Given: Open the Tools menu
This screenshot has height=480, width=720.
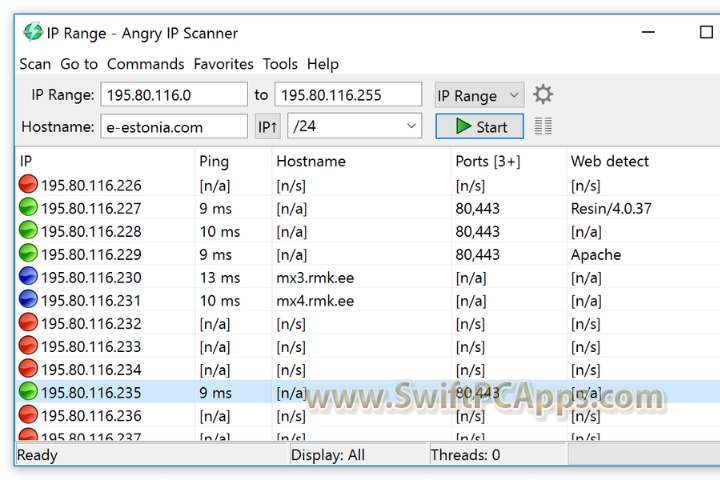Looking at the screenshot, I should 280,64.
